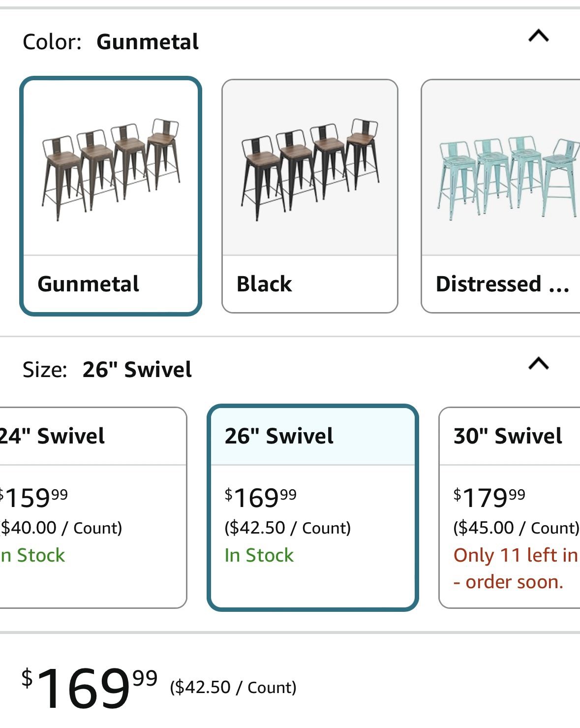The width and height of the screenshot is (580, 728).
Task: Click the "Size: 26" Swivel" header text
Action: coord(107,370)
